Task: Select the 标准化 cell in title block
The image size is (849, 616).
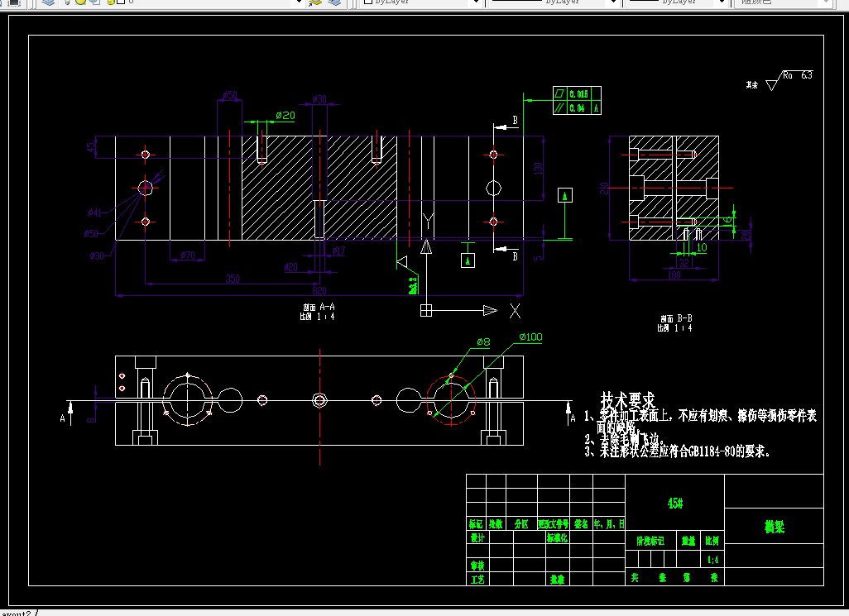Action: 557,538
